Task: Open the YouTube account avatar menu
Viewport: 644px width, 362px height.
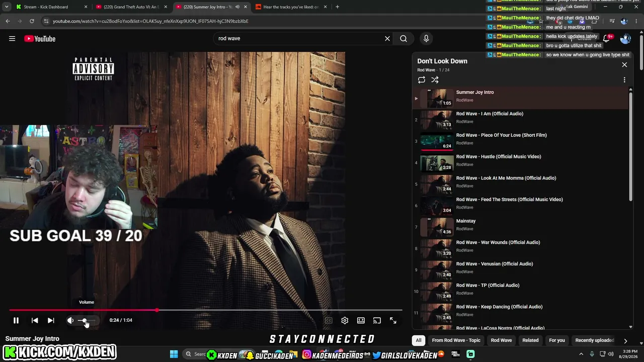Action: pyautogui.click(x=625, y=39)
